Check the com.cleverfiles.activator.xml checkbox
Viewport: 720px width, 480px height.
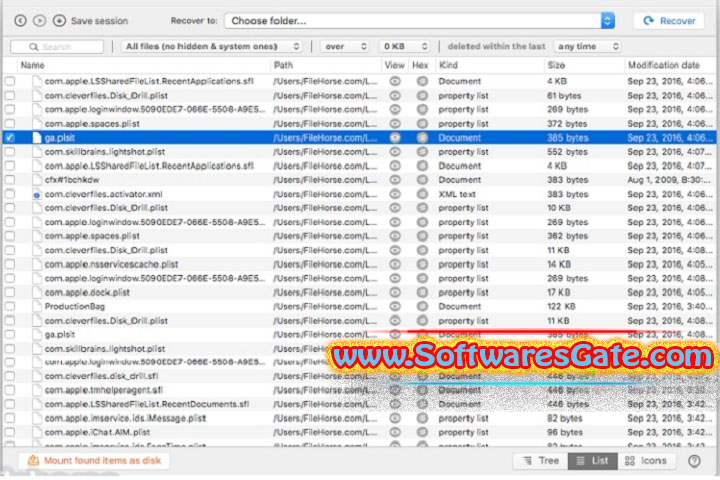[10, 194]
